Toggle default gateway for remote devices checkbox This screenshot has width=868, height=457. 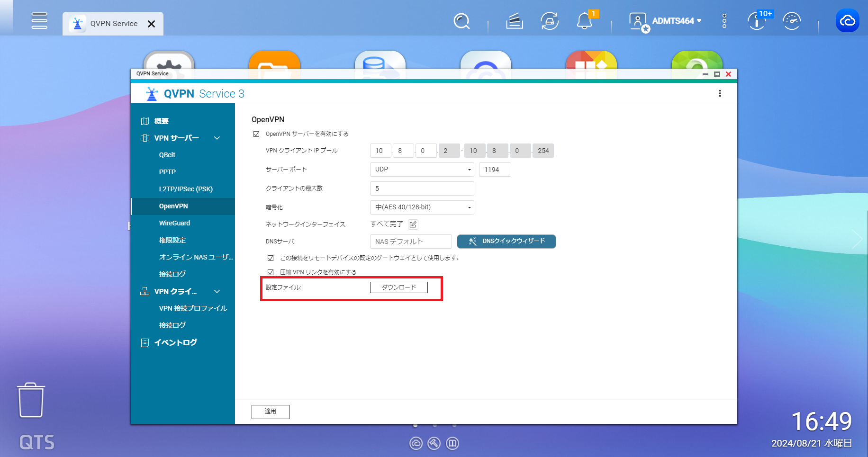coord(271,258)
